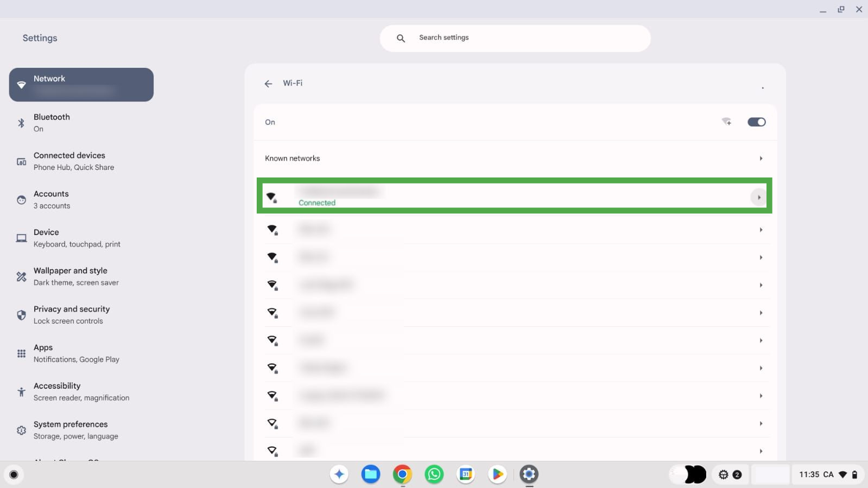
Task: Click the Connected devices sidebar icon
Action: pos(21,161)
